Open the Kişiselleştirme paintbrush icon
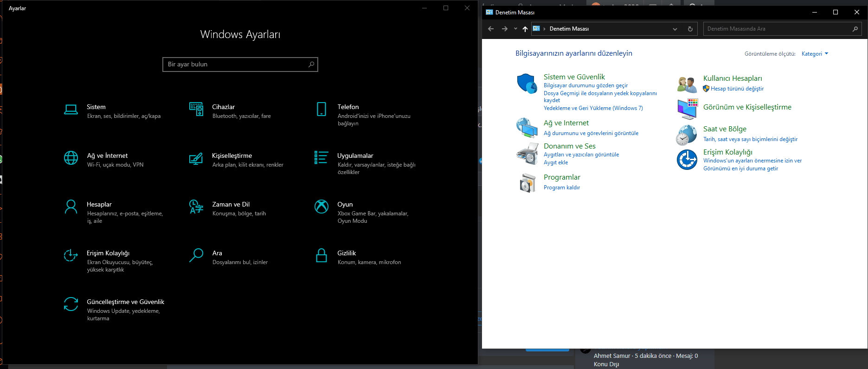The width and height of the screenshot is (868, 369). tap(196, 158)
